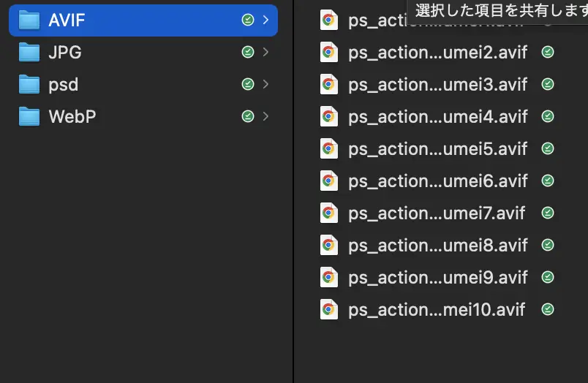Click the sync checkmark next to umei4.avif

[547, 116]
